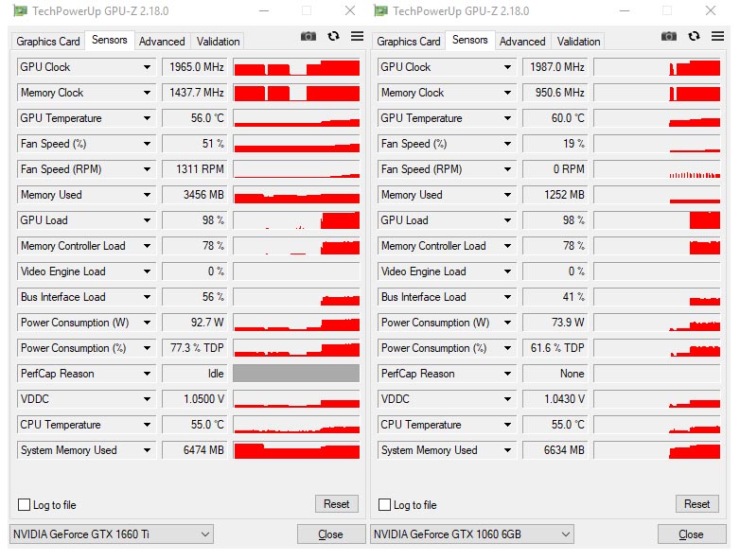Switch to Advanced tab in right window
Image resolution: width=740 pixels, height=560 pixels.
click(x=522, y=42)
